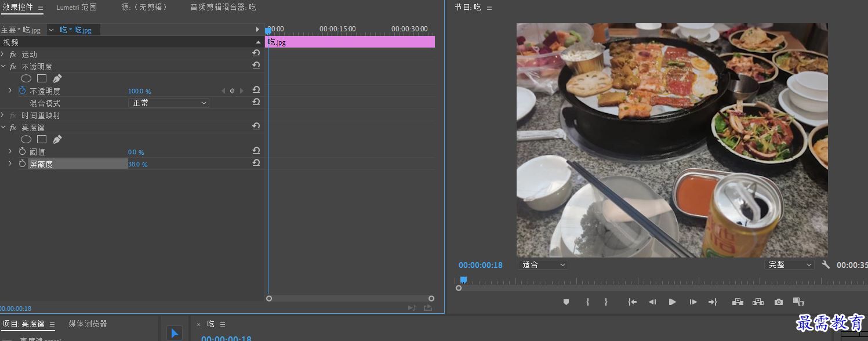The width and height of the screenshot is (868, 341).
Task: Collapse the 亮度键 effect group
Action: click(x=2, y=127)
